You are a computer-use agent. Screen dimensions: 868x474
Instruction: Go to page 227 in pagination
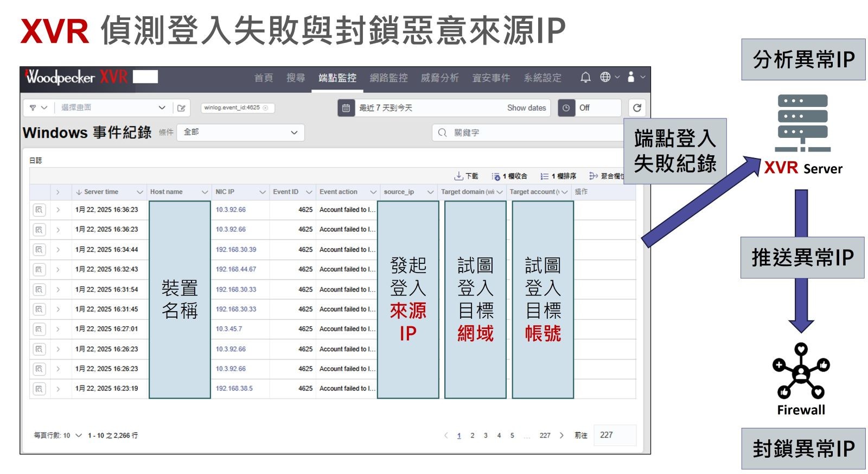click(545, 435)
